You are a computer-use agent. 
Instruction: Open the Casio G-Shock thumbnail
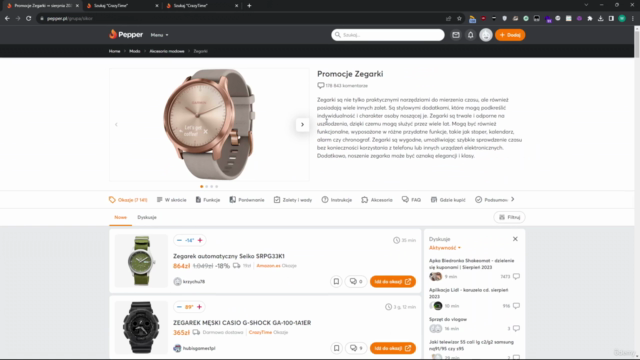coord(141,327)
